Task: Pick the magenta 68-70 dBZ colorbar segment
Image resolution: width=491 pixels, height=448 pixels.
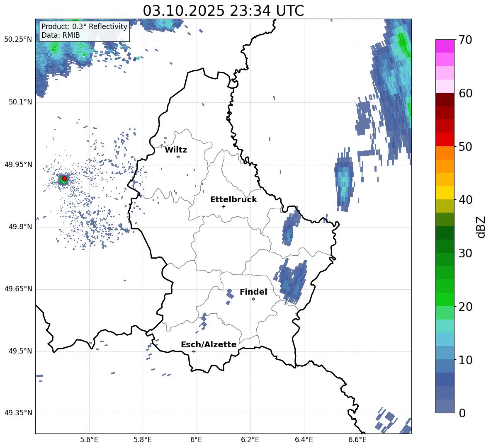Action: click(x=445, y=46)
